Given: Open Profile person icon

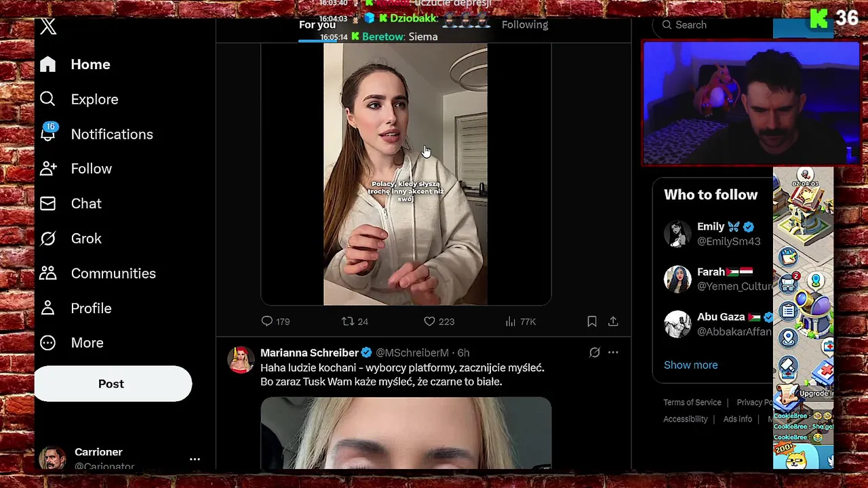Looking at the screenshot, I should (x=47, y=308).
